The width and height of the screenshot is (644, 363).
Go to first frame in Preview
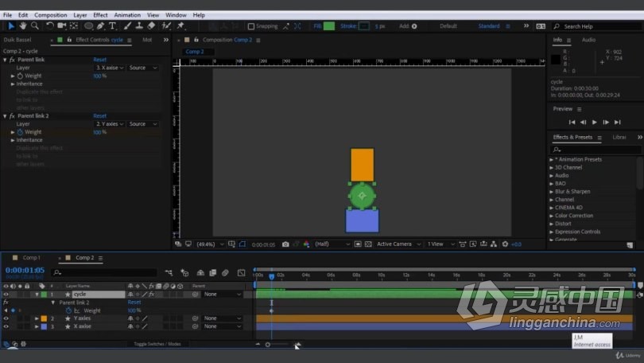(x=572, y=122)
